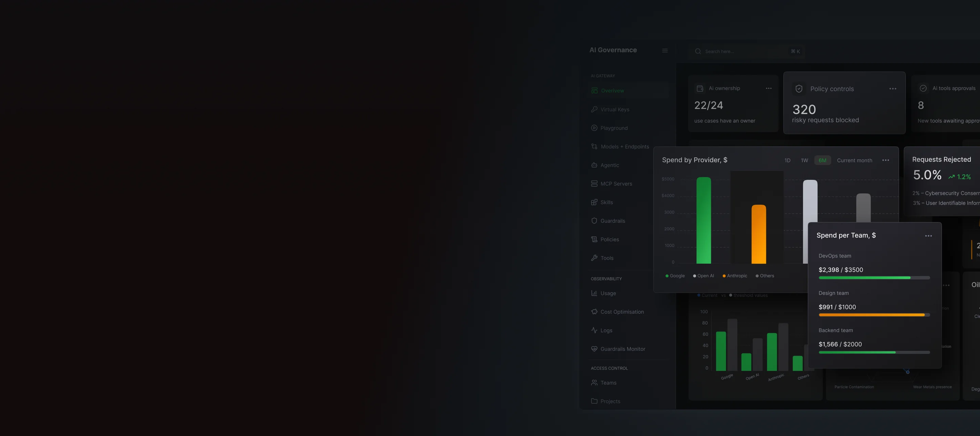This screenshot has height=436, width=980.
Task: Click the Skills icon in sidebar
Action: tap(594, 202)
